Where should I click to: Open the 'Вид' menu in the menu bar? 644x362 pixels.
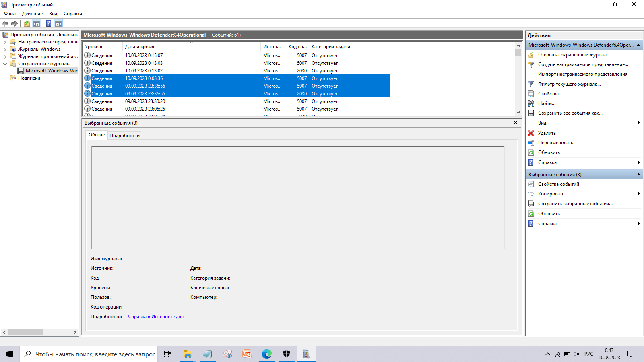[53, 14]
